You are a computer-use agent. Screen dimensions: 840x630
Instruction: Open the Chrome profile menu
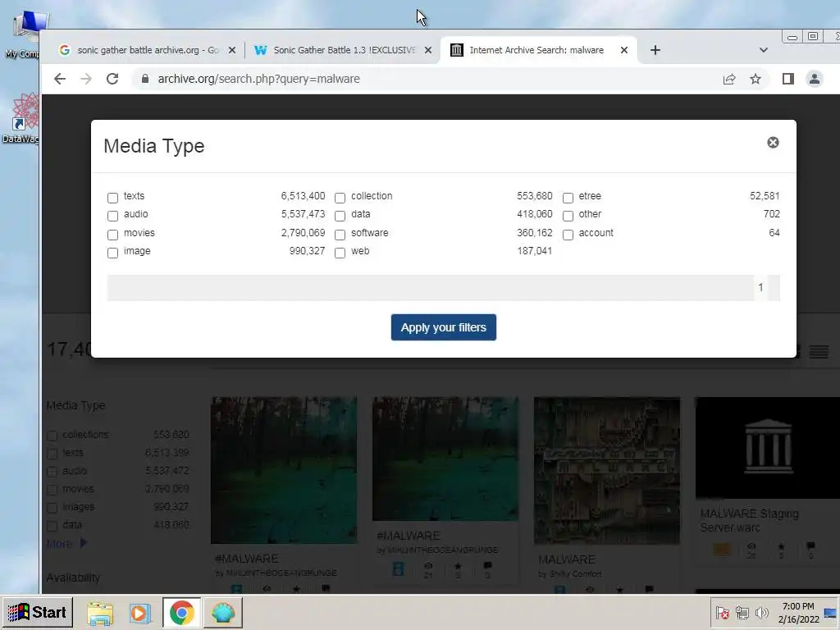point(815,80)
